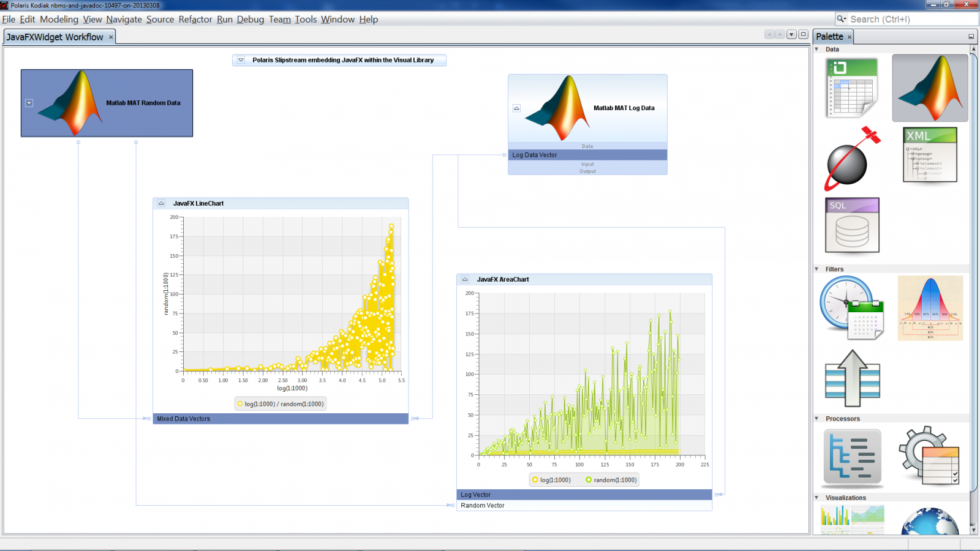Screen dimensions: 980x551
Task: Collapse the Processors palette category
Action: click(816, 419)
